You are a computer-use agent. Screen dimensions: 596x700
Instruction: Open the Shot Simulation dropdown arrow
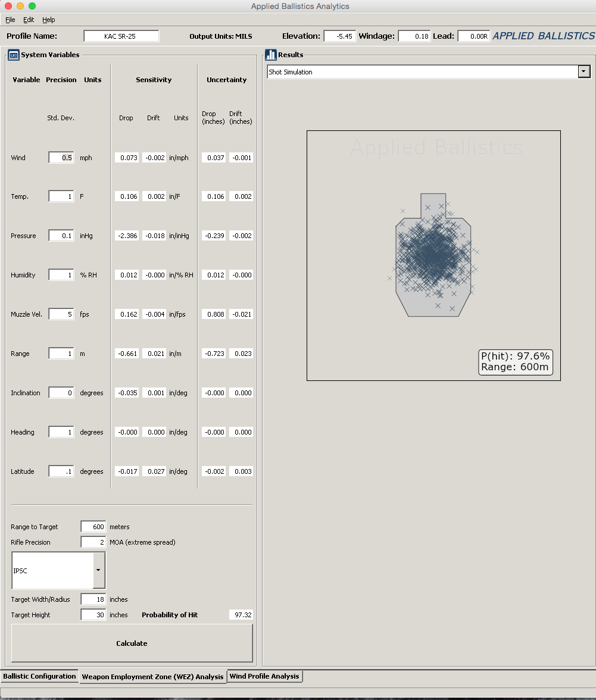coord(583,71)
